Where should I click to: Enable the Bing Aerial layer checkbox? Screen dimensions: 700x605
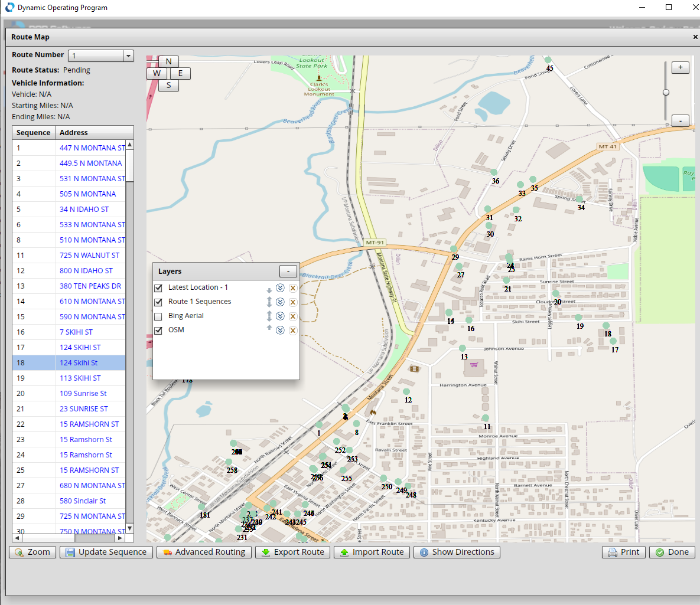[x=158, y=316]
